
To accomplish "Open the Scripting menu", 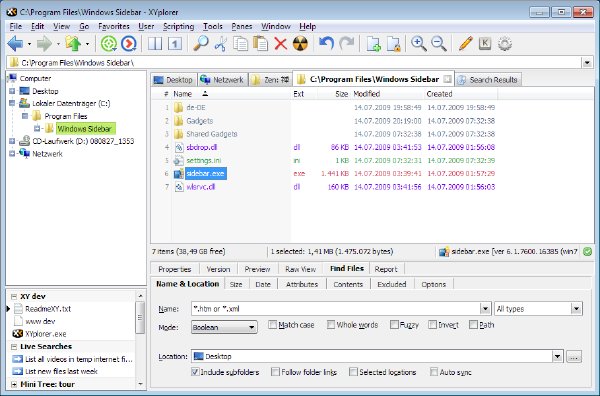I will pyautogui.click(x=178, y=26).
